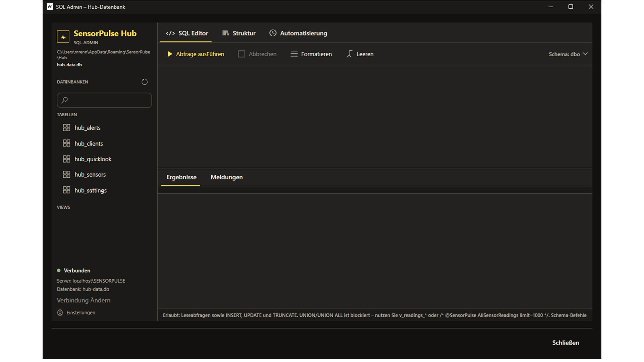The width and height of the screenshot is (644, 362).
Task: Click the Formatieren button label
Action: point(316,54)
